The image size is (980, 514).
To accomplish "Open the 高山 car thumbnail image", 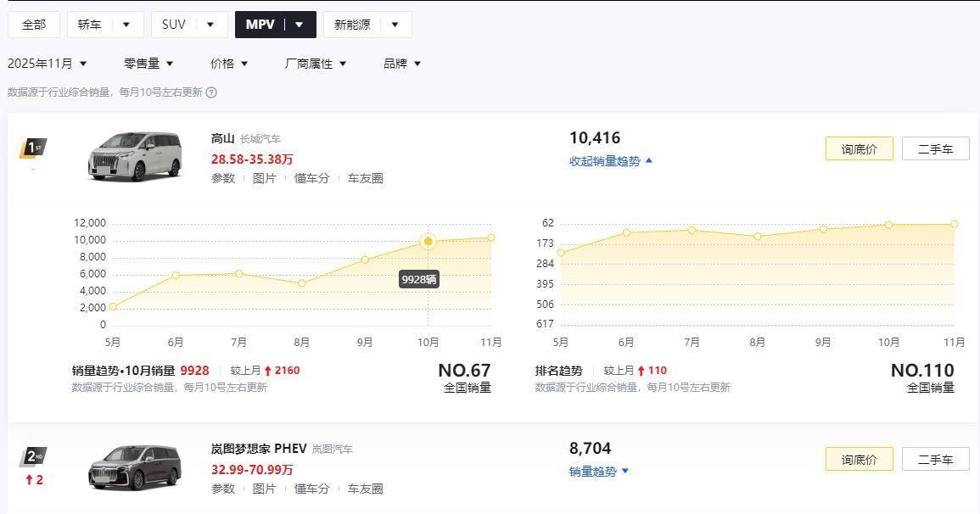I will [135, 155].
